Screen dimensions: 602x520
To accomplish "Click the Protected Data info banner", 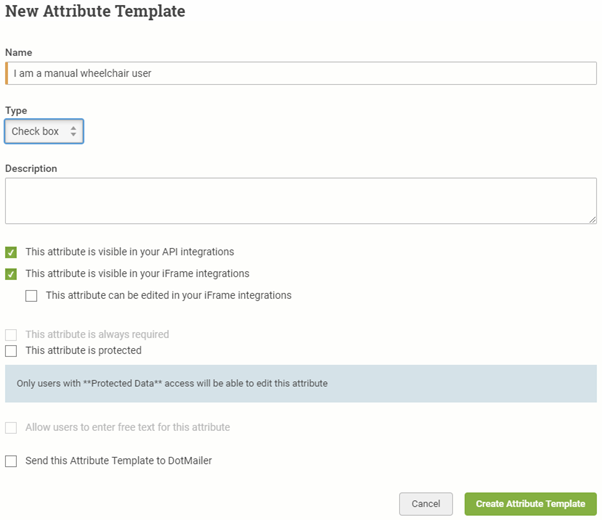I will [x=301, y=383].
